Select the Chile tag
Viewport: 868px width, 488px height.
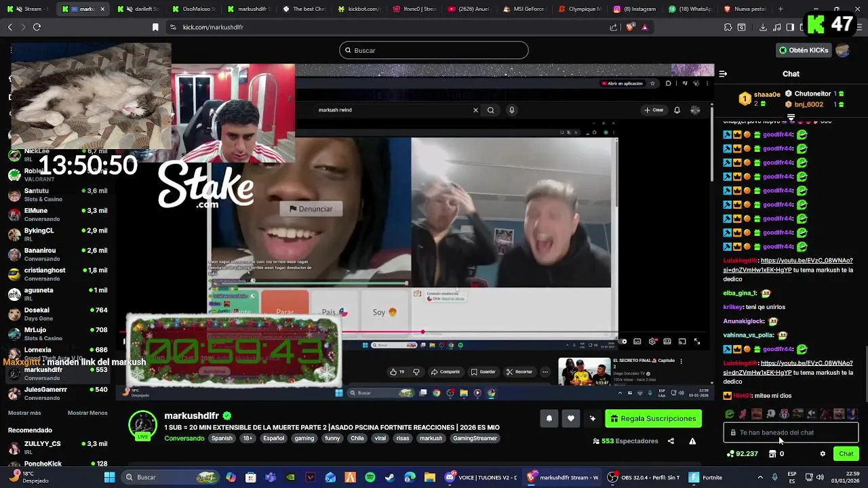click(357, 439)
